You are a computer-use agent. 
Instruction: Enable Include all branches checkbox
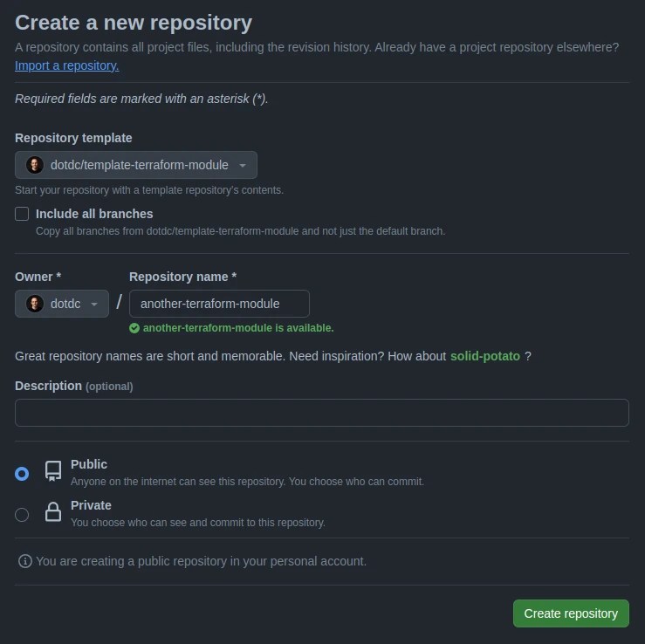pos(22,214)
